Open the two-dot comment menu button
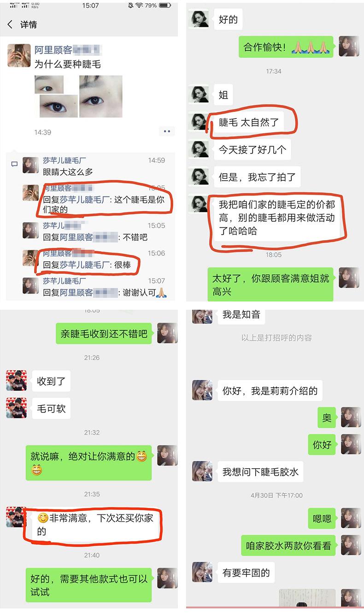 (167, 132)
